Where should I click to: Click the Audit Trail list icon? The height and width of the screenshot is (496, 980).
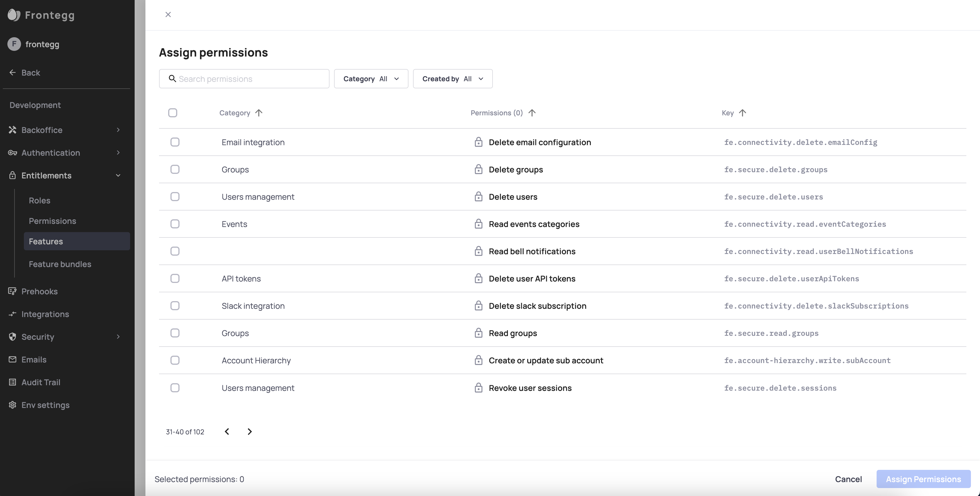12,382
